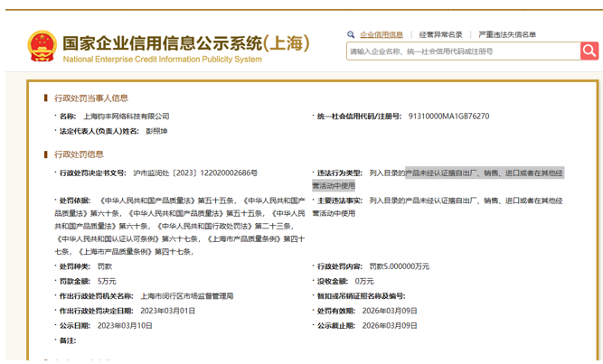This screenshot has height=364, width=603.
Task: Select the decision number 沪市监闵处〔2023〕122020002686号
Action: (x=195, y=173)
